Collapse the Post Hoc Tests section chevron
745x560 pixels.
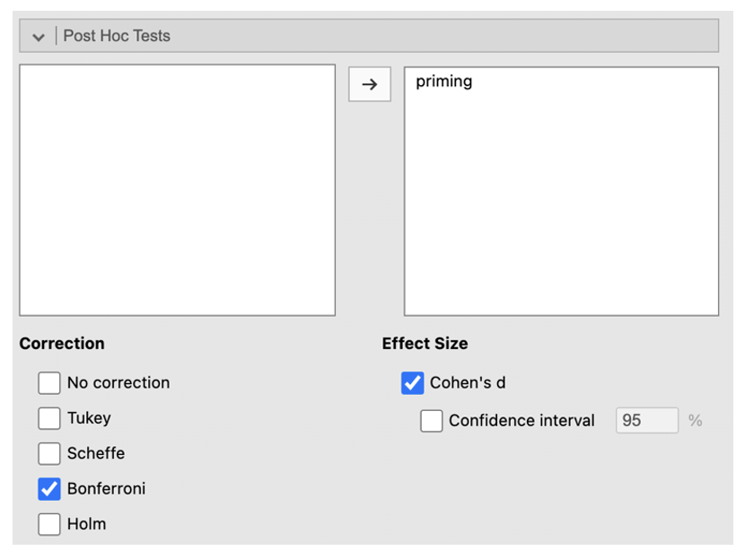click(x=38, y=37)
